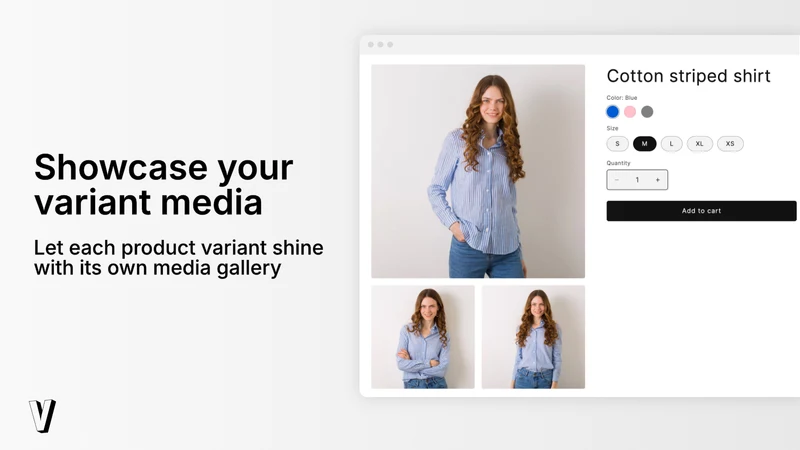The width and height of the screenshot is (800, 450).
Task: Choose size XS
Action: click(x=730, y=144)
